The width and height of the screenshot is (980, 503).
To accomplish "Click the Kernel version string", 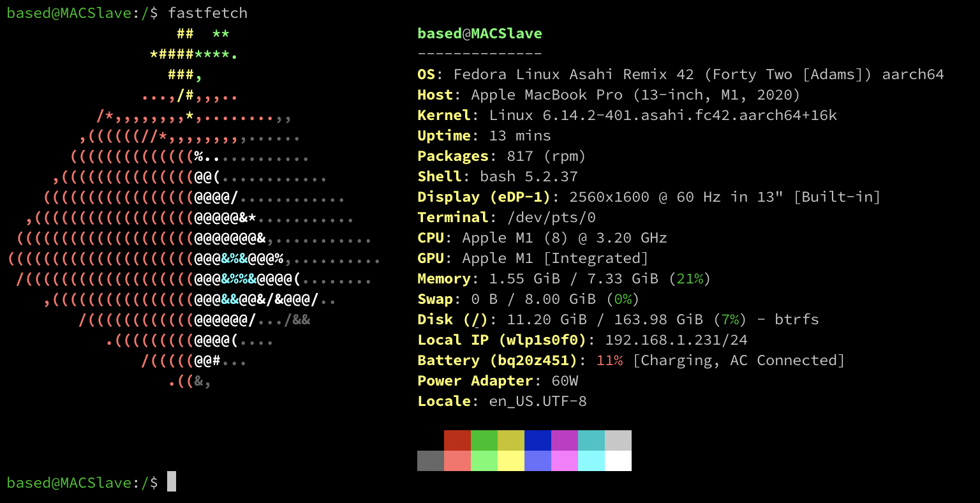I will (663, 115).
